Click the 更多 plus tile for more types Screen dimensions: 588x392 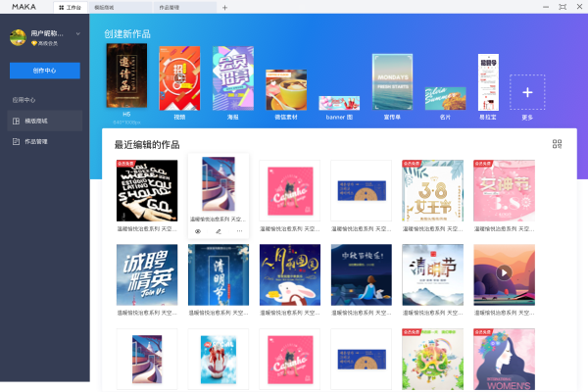click(527, 92)
